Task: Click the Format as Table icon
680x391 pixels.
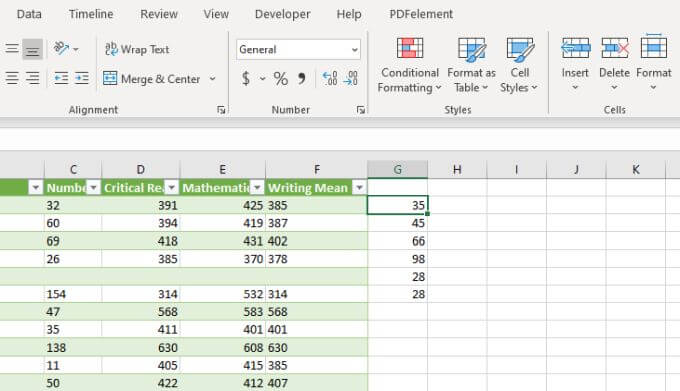Action: point(471,49)
